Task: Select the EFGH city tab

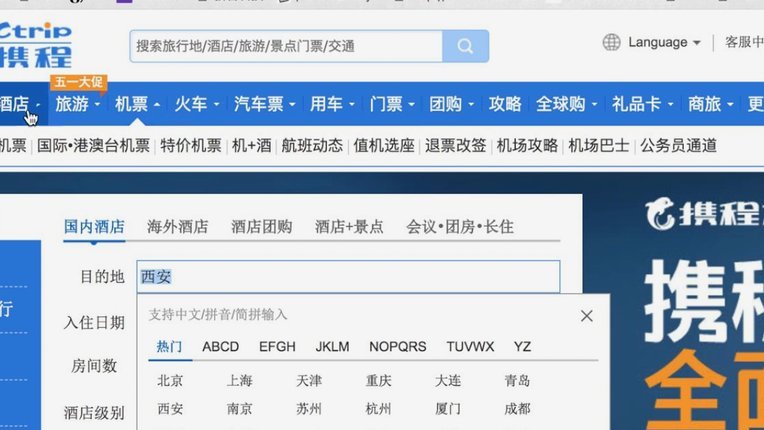Action: 277,346
